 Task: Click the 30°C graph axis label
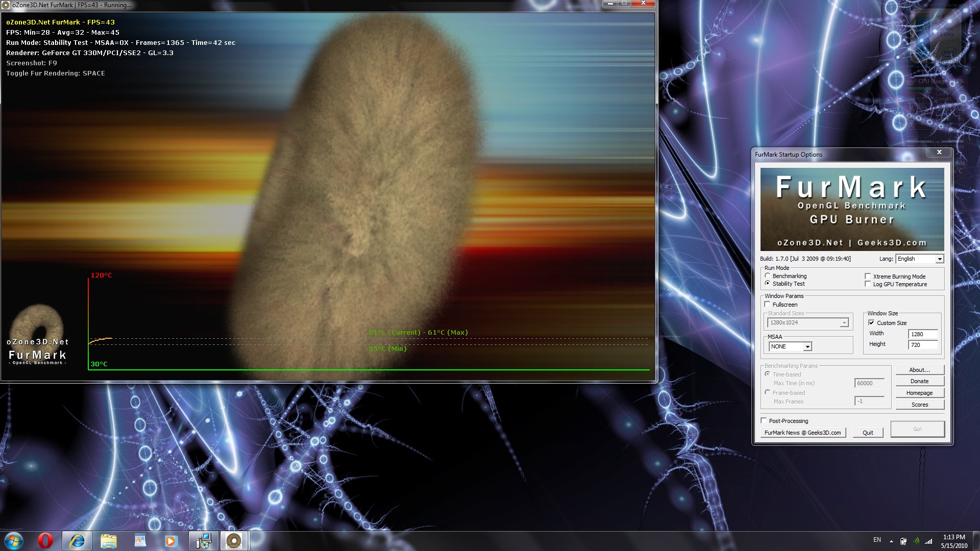pos(99,364)
